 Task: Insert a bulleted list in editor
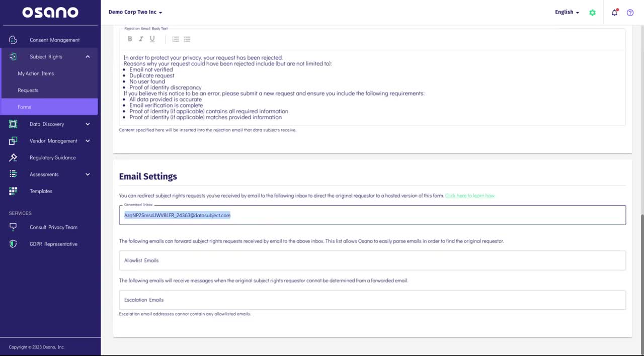pyautogui.click(x=187, y=39)
